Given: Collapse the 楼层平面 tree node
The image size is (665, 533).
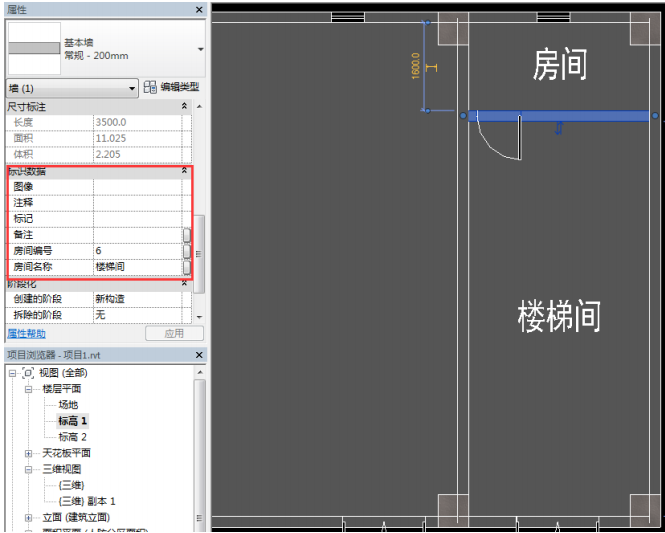Looking at the screenshot, I should 28,389.
